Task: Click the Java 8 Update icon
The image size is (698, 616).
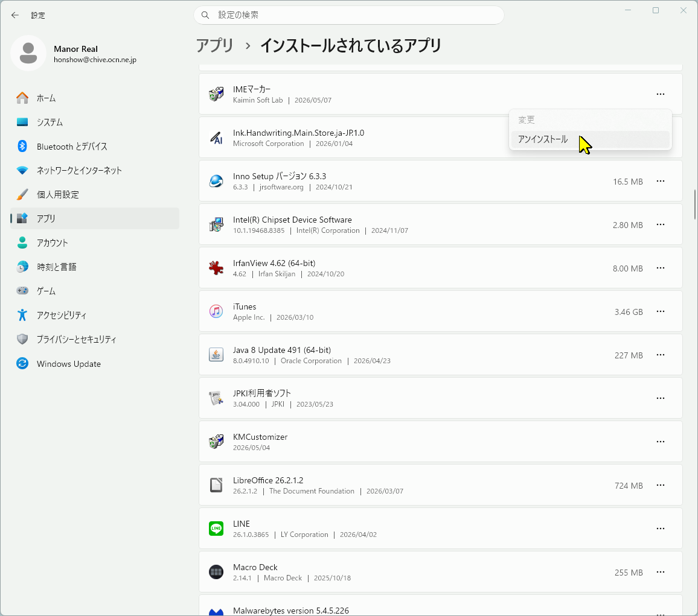Action: pos(216,355)
